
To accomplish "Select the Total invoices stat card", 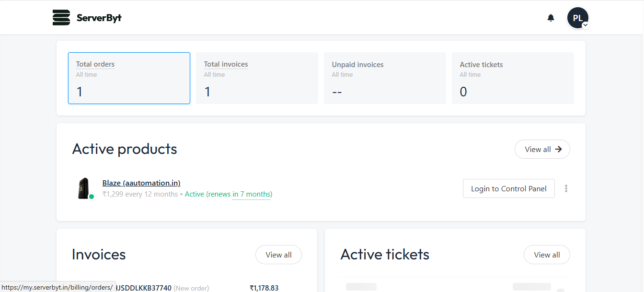I will pyautogui.click(x=257, y=78).
